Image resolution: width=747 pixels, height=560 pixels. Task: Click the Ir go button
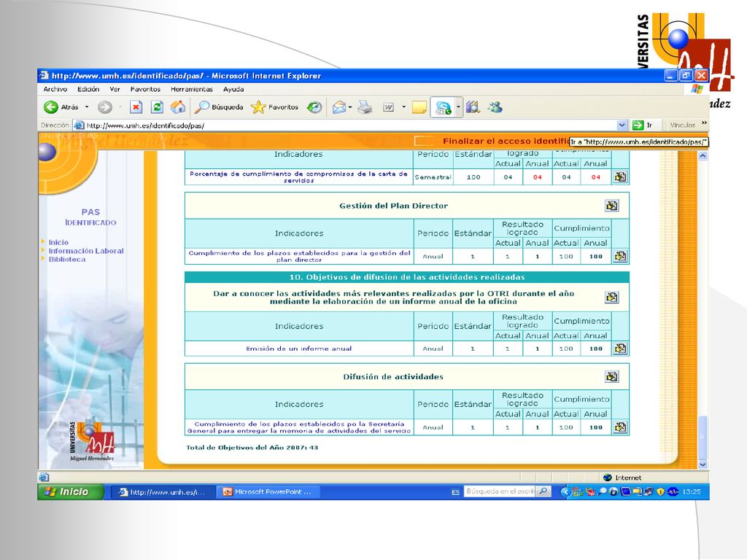[x=643, y=125]
